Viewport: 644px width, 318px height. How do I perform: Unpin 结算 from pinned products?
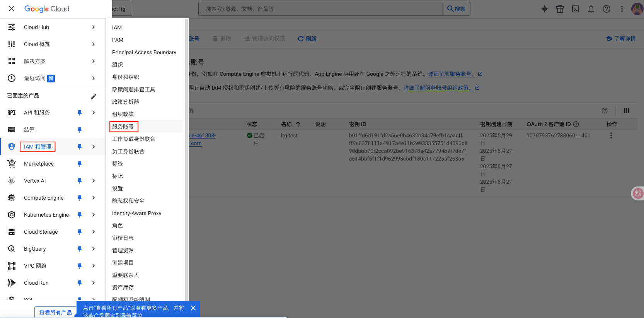tap(80, 130)
